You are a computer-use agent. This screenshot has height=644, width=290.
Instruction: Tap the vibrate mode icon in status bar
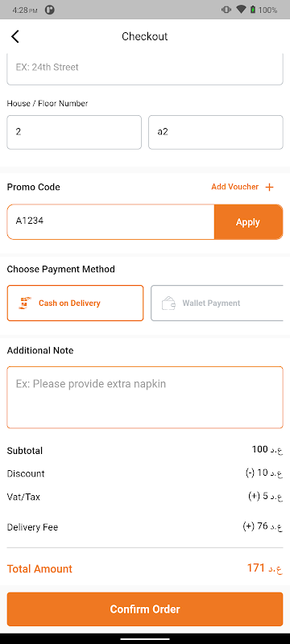click(x=226, y=10)
